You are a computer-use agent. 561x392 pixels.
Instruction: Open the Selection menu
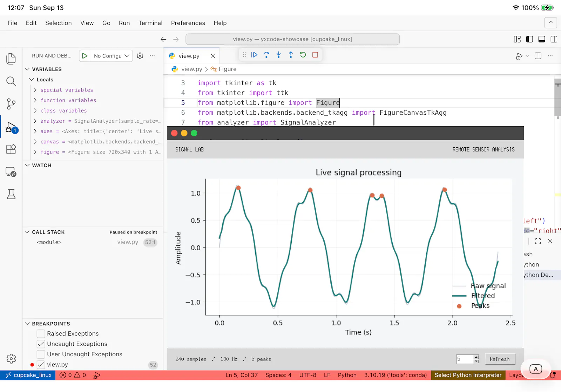(59, 23)
